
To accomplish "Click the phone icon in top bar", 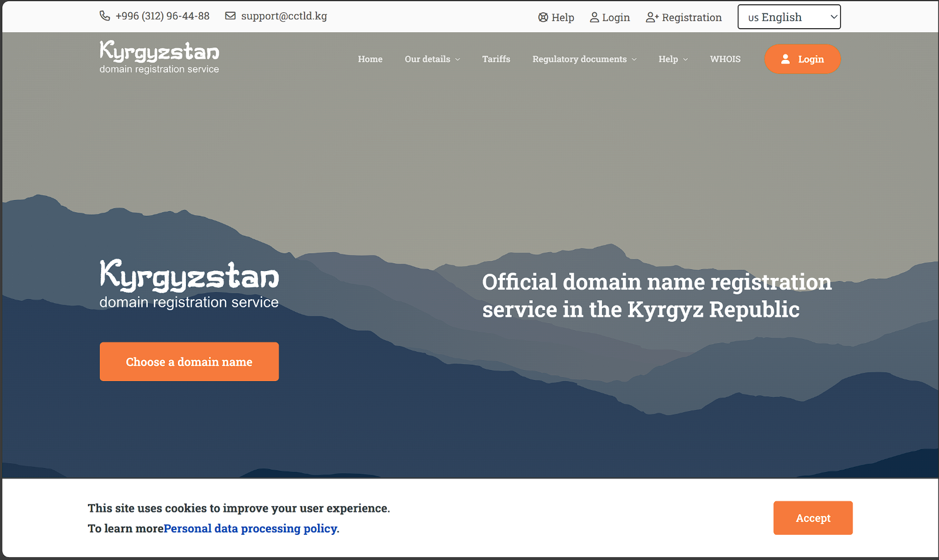I will click(104, 16).
